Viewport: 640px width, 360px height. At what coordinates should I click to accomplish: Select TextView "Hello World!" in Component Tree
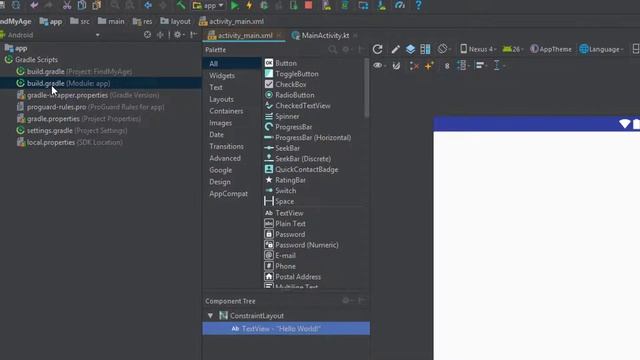tap(286, 329)
